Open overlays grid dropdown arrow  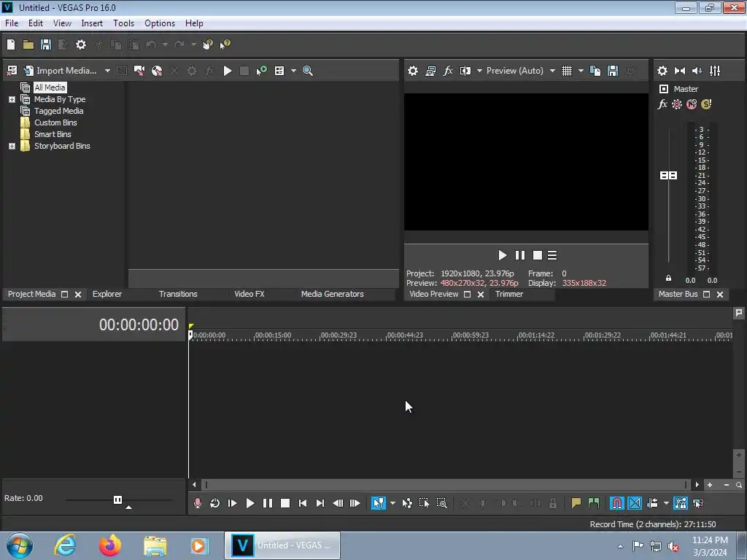point(581,71)
